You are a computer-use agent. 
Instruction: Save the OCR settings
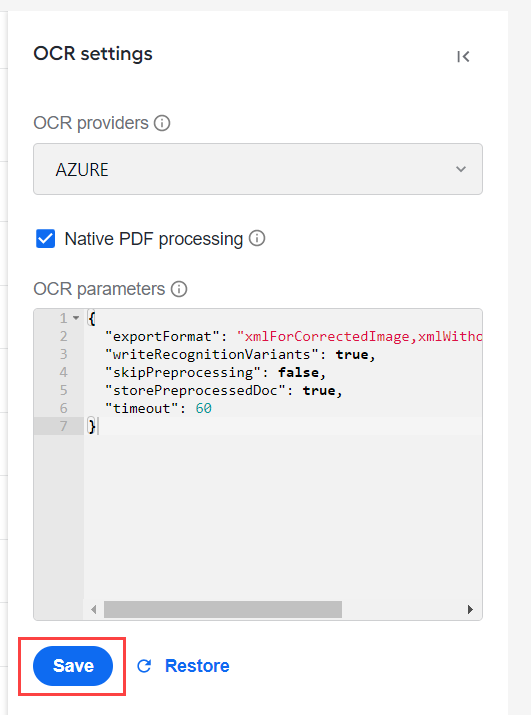coord(73,666)
